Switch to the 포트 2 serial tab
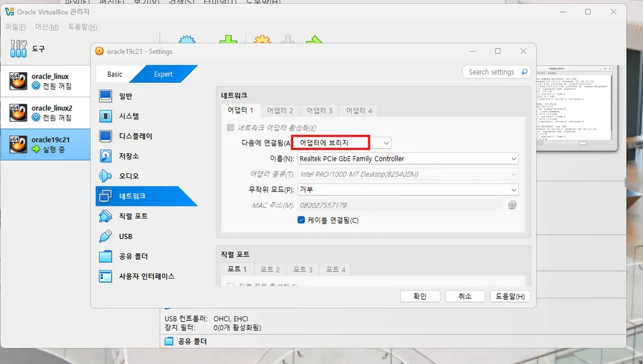The height and width of the screenshot is (364, 643). pyautogui.click(x=270, y=269)
